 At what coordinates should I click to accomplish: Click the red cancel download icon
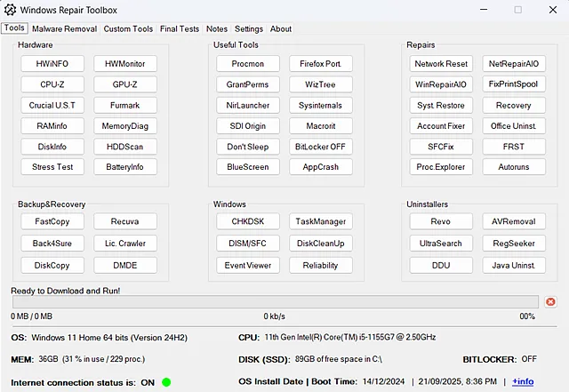pos(550,302)
